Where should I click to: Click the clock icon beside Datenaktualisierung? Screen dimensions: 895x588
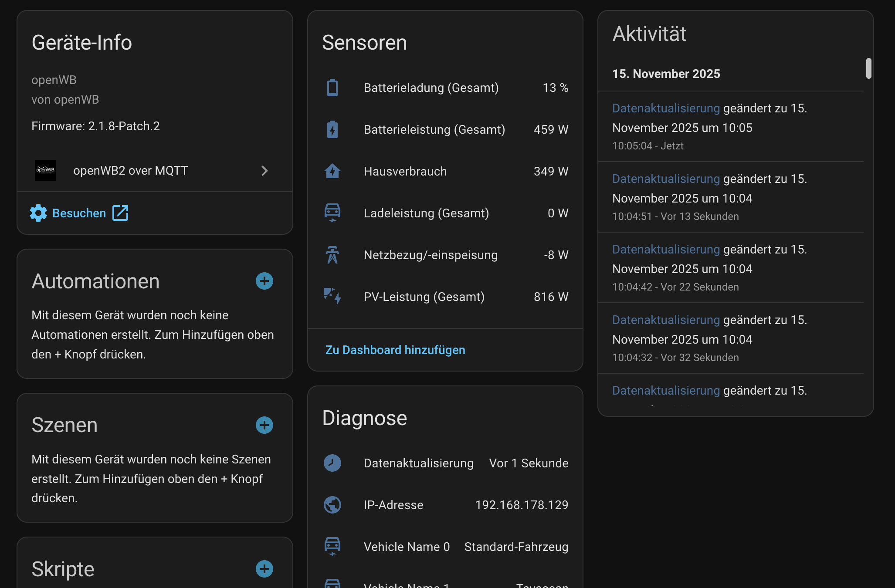tap(332, 463)
